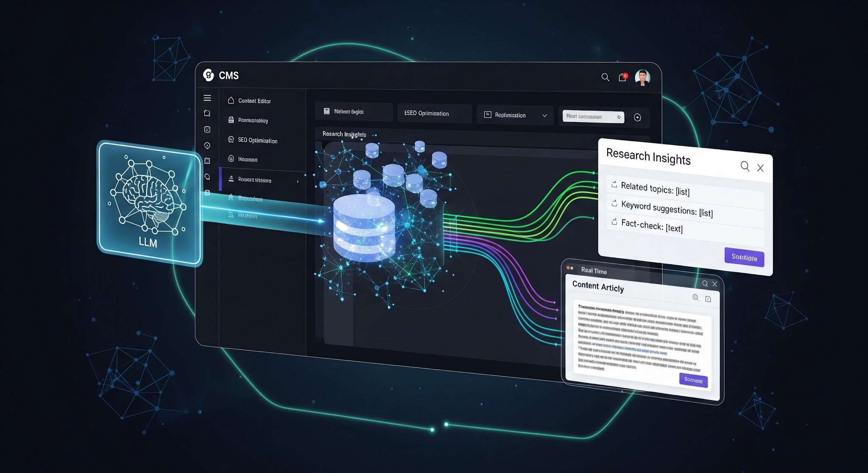Open Content Editor in sidebar menu
868x473 pixels.
[x=254, y=101]
